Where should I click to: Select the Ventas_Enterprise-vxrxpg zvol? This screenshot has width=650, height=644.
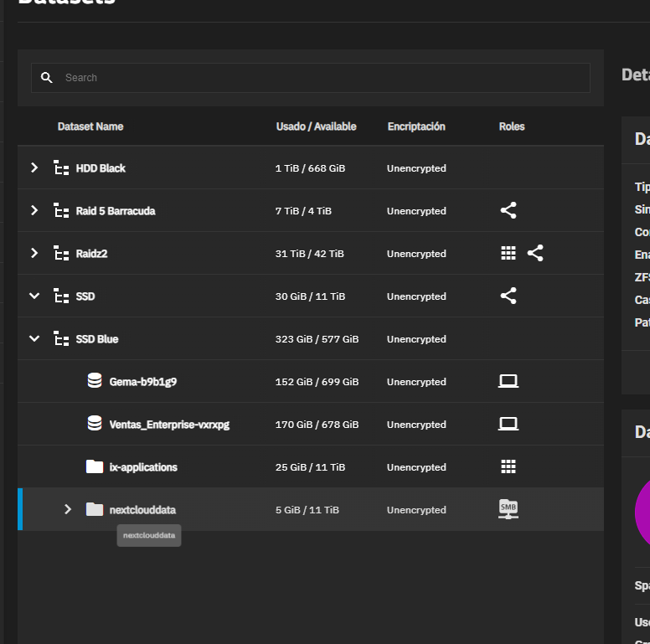pyautogui.click(x=169, y=425)
